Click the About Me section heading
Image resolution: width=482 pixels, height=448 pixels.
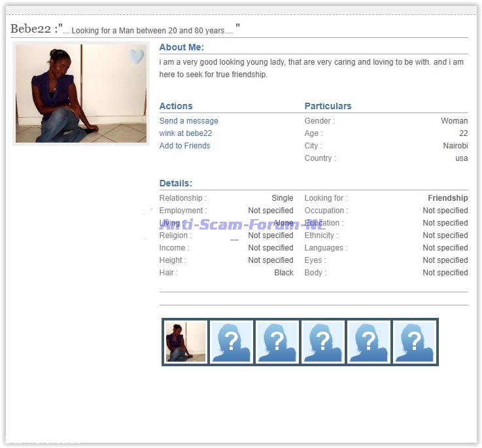pos(181,47)
